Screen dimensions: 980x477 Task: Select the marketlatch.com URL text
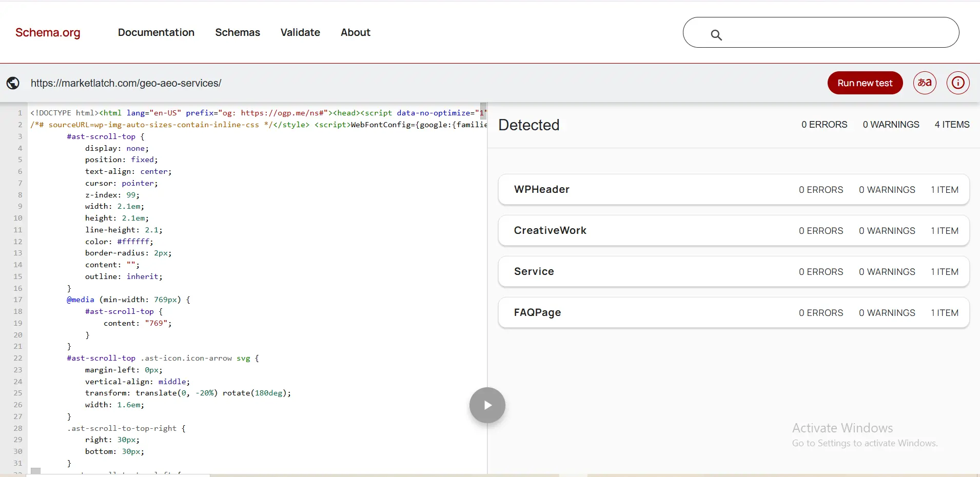(x=126, y=83)
